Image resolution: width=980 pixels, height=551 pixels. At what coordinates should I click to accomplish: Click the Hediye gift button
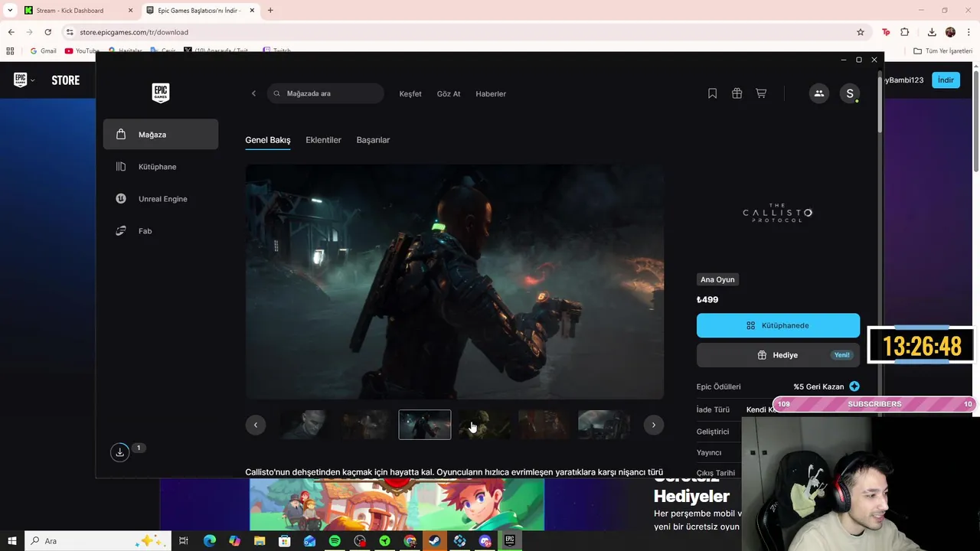pyautogui.click(x=778, y=355)
